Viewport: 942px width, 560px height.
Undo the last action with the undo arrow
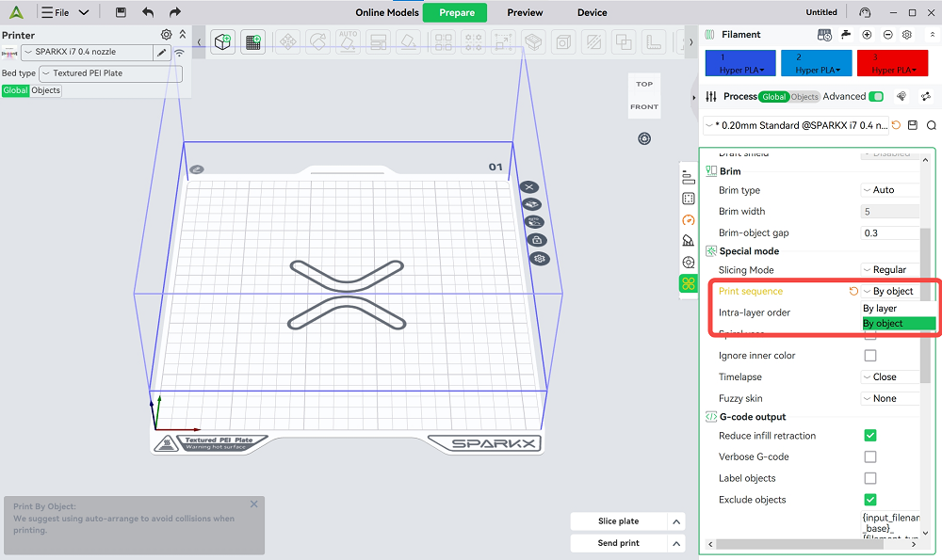(148, 12)
